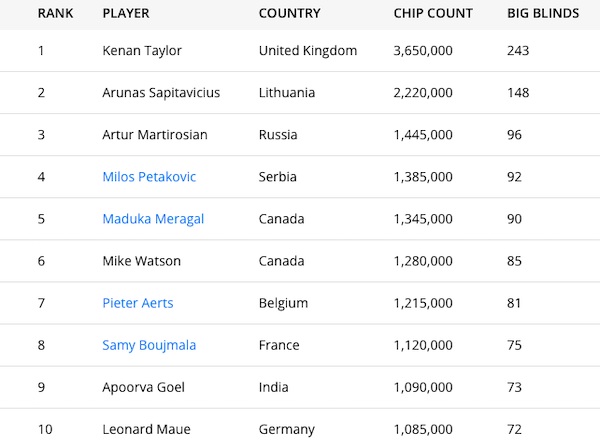Screen dimensions: 600x447
Task: Select the 243 big blinds value
Action: coord(518,51)
